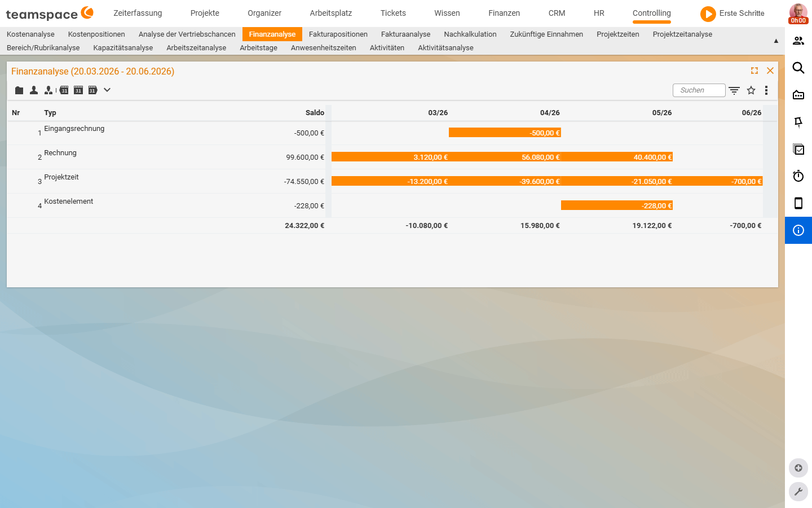Open the Controlling menu
812x508 pixels.
click(x=652, y=13)
